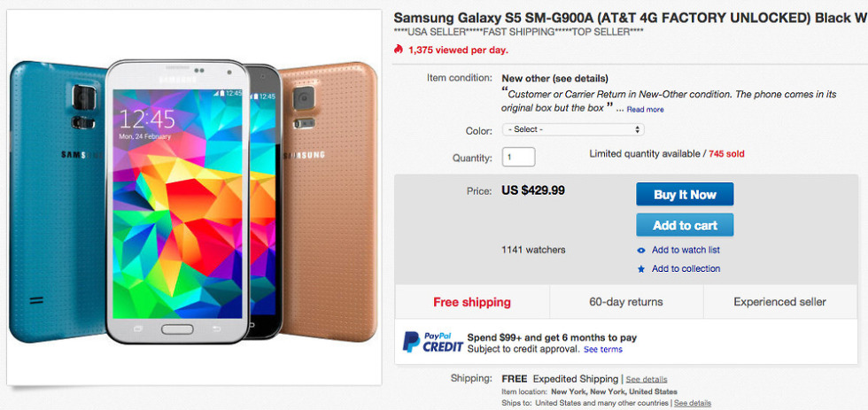Click the Quantity input field
Image resolution: width=868 pixels, height=410 pixels.
coord(518,158)
